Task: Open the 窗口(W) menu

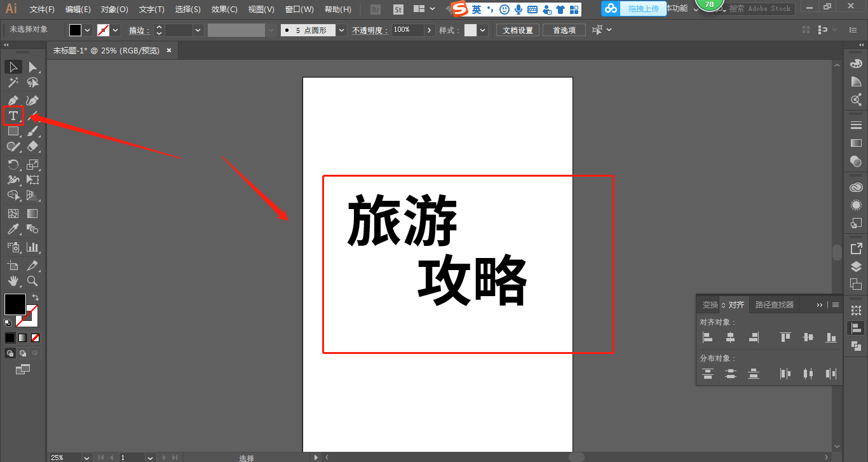Action: pos(299,10)
